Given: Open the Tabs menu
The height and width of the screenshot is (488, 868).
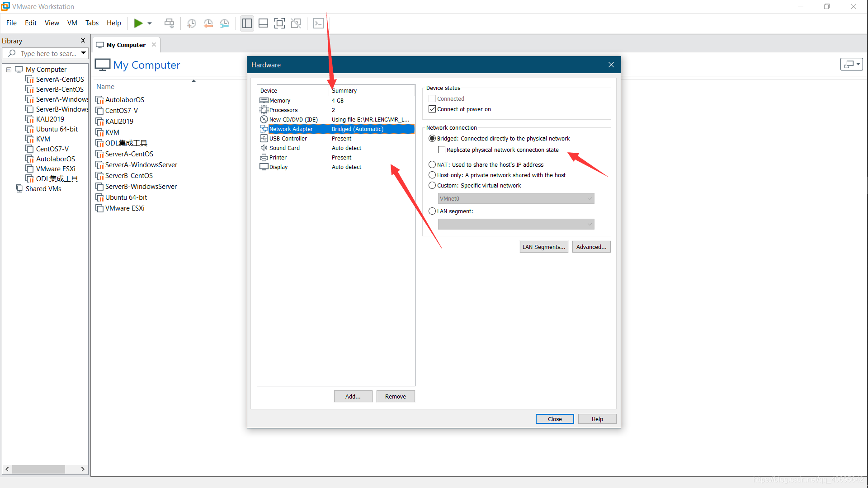Looking at the screenshot, I should click(x=92, y=23).
